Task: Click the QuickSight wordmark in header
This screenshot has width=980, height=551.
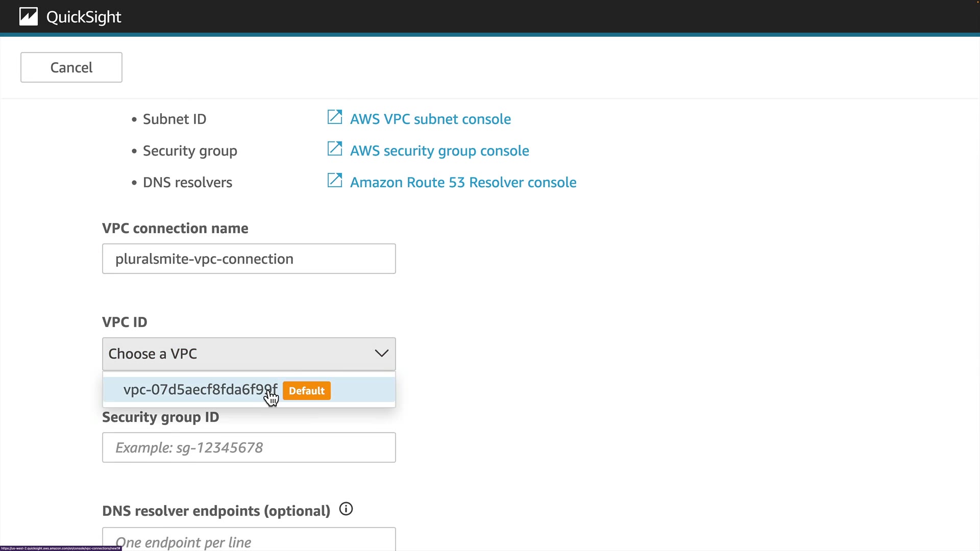Action: 84,17
